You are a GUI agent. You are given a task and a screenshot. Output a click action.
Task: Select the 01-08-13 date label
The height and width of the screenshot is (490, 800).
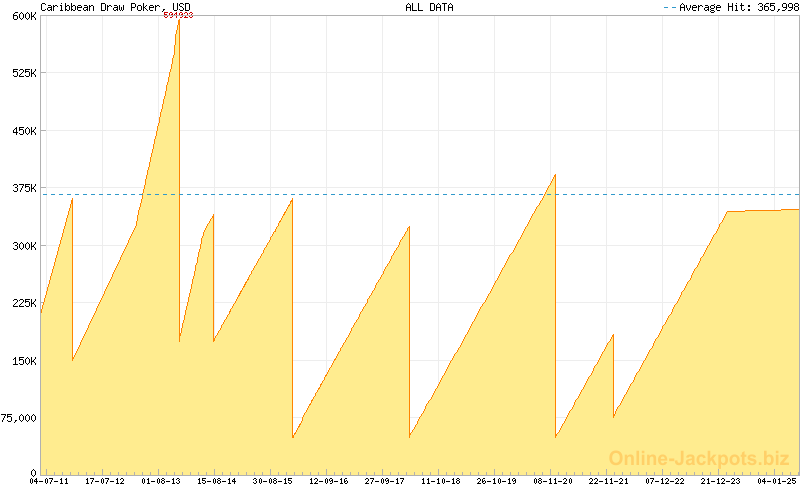(x=161, y=481)
